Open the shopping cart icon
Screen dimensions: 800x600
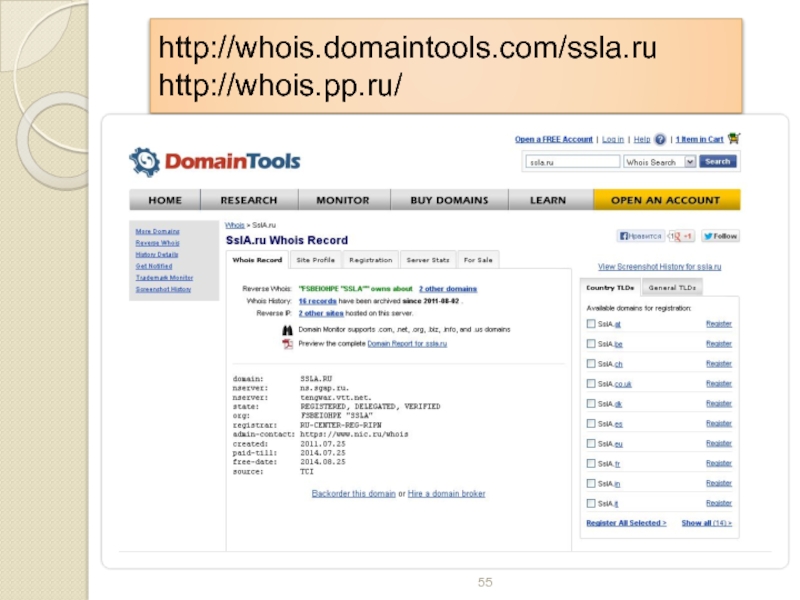click(x=734, y=139)
